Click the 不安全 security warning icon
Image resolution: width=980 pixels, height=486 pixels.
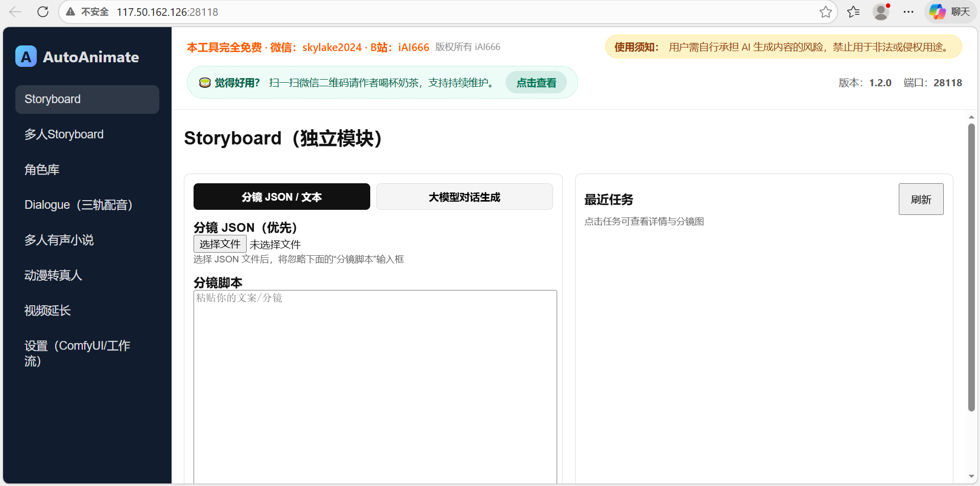coord(70,12)
